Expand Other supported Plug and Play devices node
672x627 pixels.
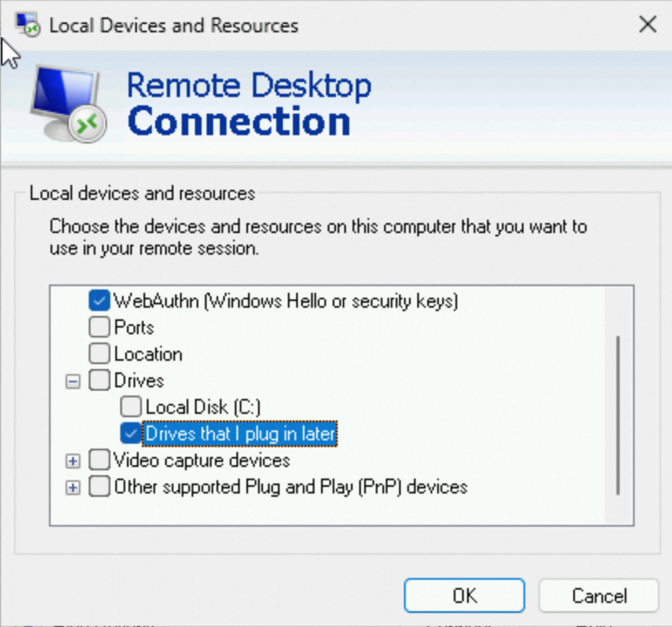[73, 488]
